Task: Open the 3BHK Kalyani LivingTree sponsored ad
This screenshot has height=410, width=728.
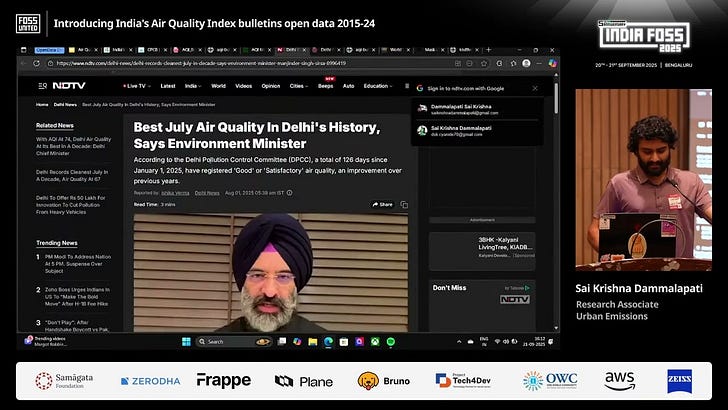Action: pos(482,251)
